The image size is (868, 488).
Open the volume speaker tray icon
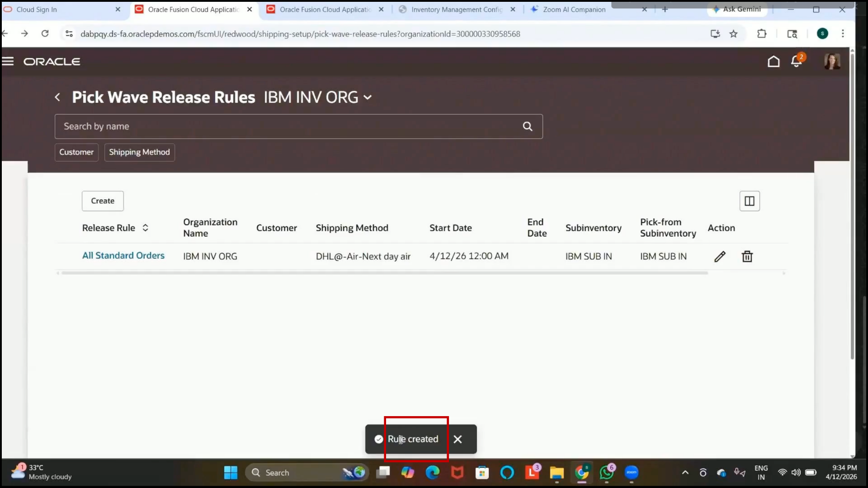coord(796,473)
